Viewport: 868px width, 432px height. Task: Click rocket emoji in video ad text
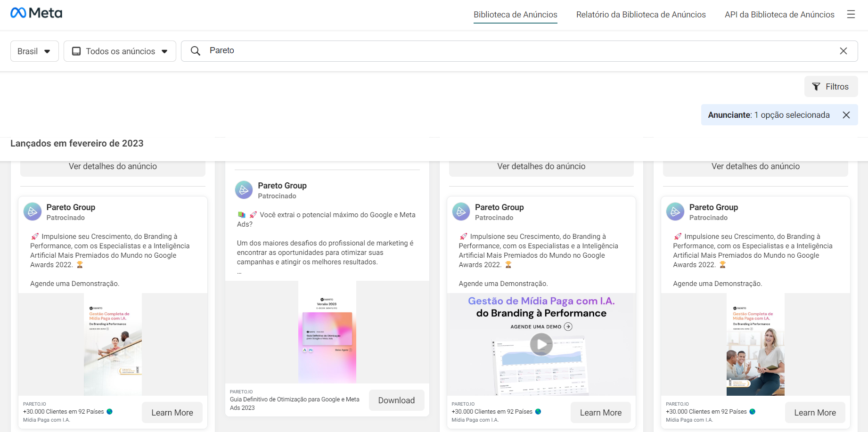(x=464, y=236)
